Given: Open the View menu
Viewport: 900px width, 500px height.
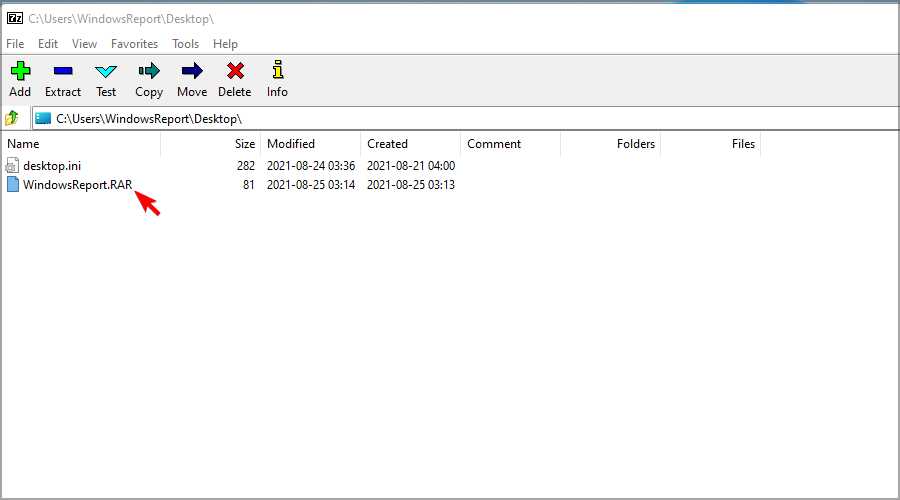Looking at the screenshot, I should [85, 44].
